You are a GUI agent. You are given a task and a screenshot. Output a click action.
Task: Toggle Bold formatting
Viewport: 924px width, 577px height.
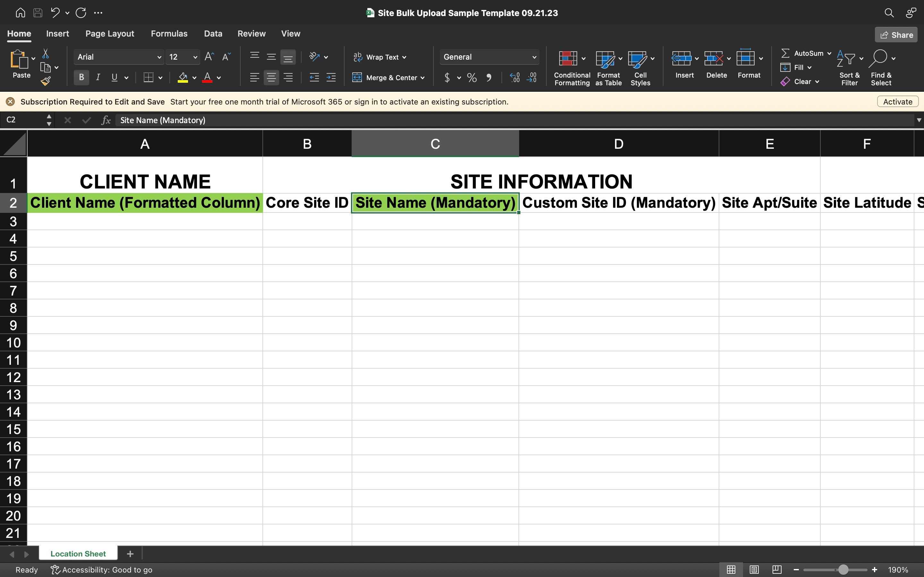tap(81, 78)
